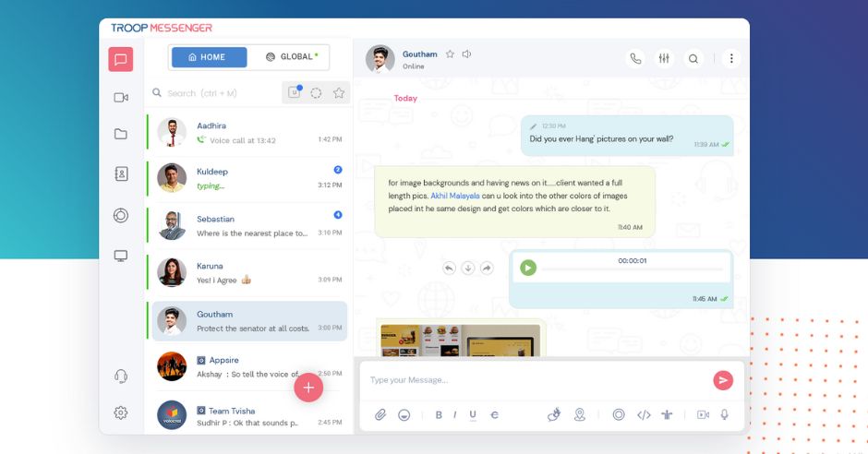Open the contacts icon in left sidebar
The width and height of the screenshot is (868, 454).
(x=121, y=173)
